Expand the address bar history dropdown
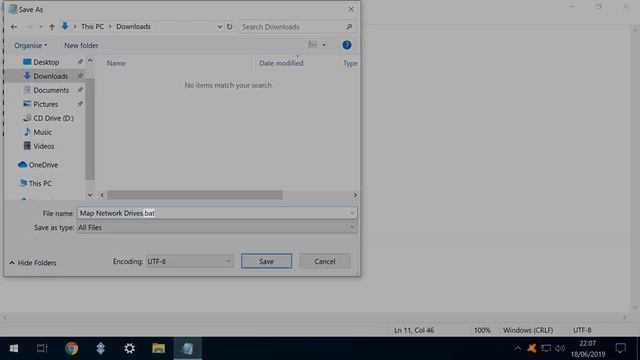 coord(220,27)
